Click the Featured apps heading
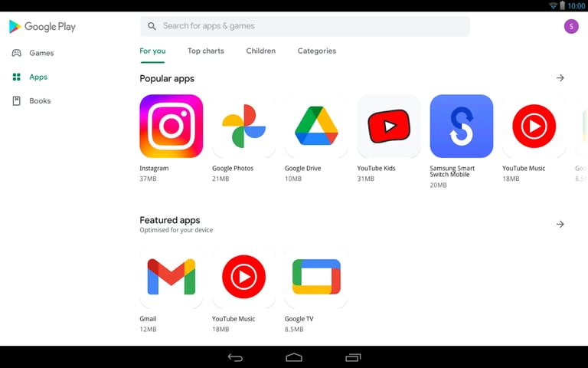Viewport: 588px width, 368px height. [170, 220]
